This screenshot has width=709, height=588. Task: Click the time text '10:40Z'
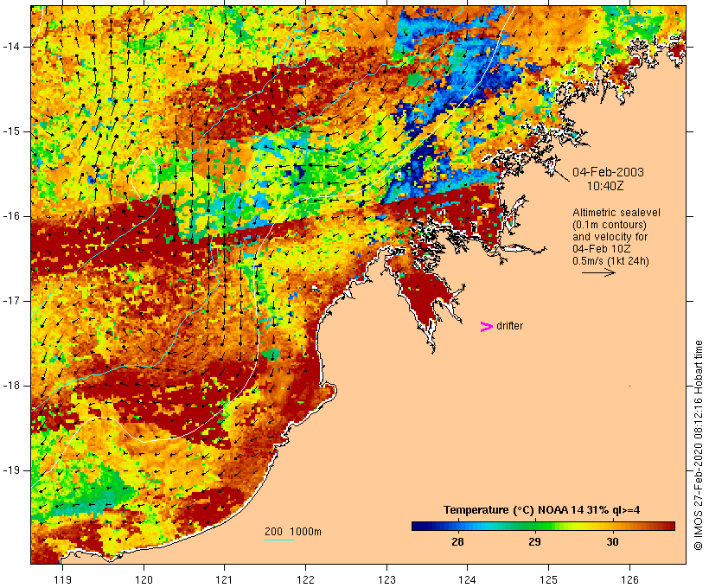[x=605, y=186]
